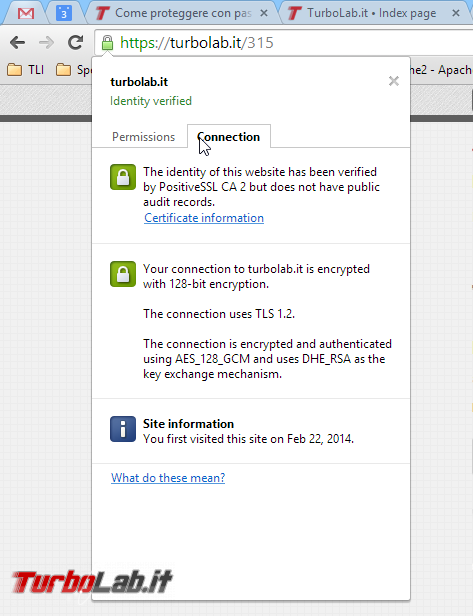Image resolution: width=473 pixels, height=616 pixels.
Task: Click the 'turbolab.it' popup heading
Action: click(x=139, y=82)
